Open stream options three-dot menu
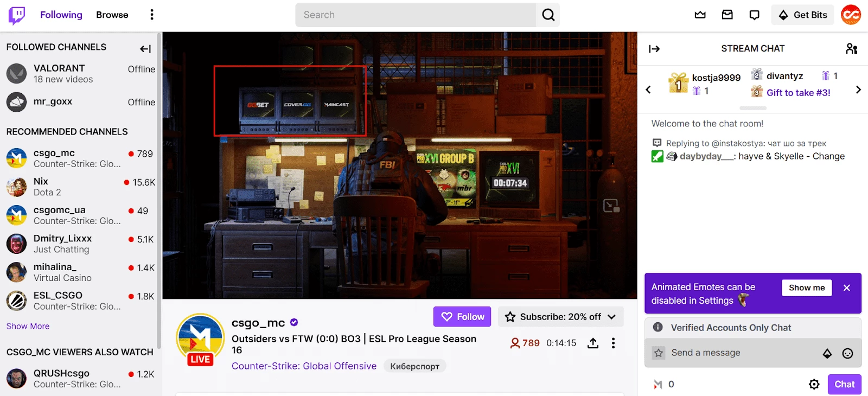This screenshot has width=868, height=396. (613, 343)
